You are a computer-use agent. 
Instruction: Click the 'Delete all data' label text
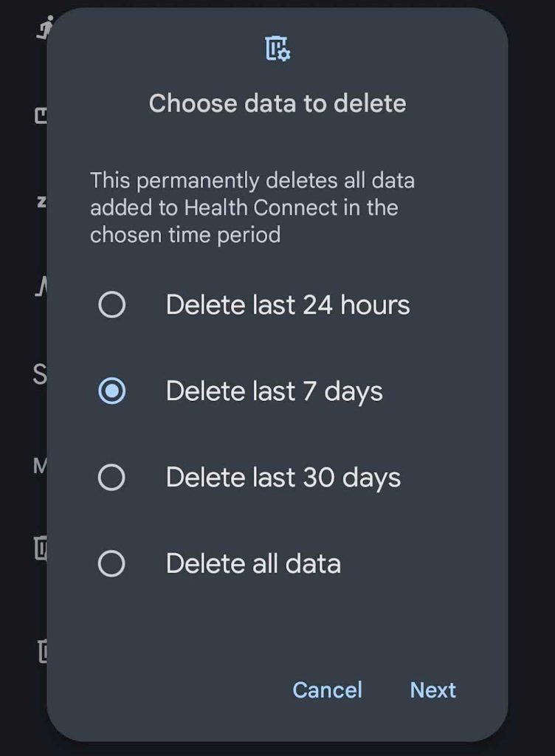[253, 564]
